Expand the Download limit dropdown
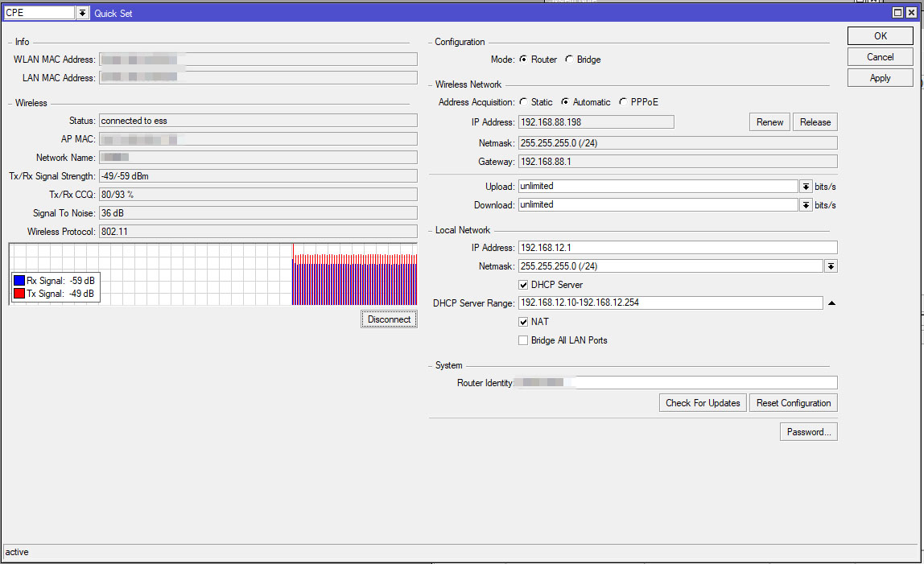924x564 pixels. [x=806, y=205]
